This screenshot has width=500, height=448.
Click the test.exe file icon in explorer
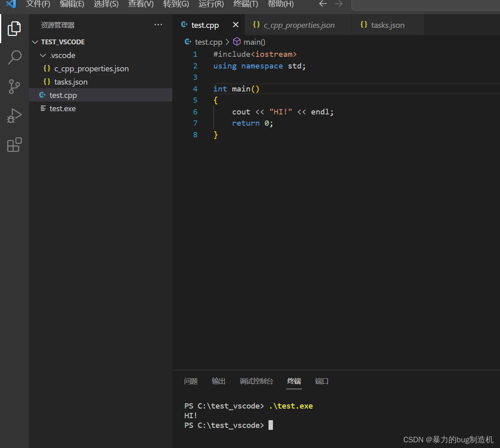click(x=43, y=108)
